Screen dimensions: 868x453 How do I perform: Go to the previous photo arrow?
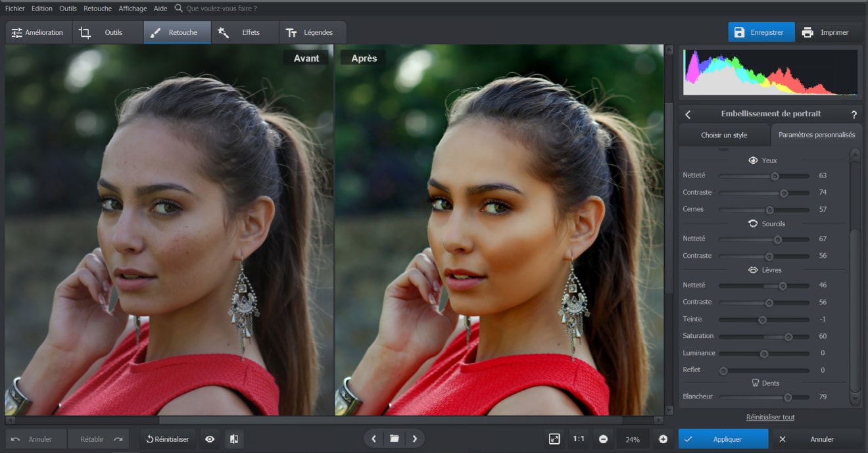374,439
